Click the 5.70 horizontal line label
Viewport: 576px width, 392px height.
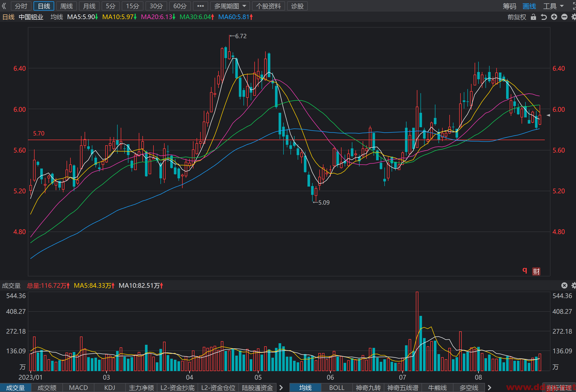[39, 133]
